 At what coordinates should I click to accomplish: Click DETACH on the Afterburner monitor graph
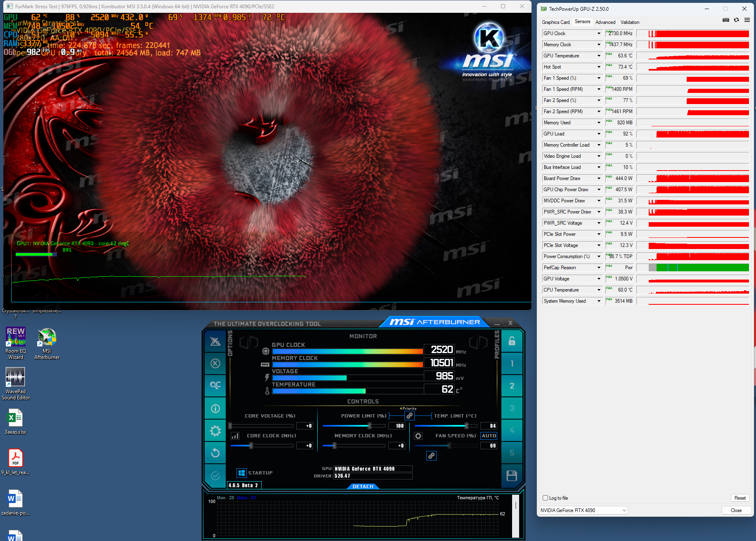click(x=363, y=486)
